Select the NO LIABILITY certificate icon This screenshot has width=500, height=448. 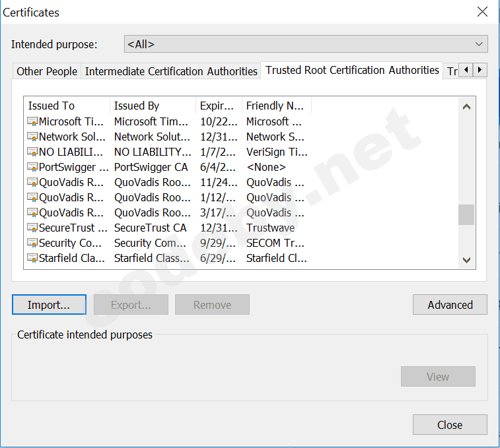(x=32, y=152)
